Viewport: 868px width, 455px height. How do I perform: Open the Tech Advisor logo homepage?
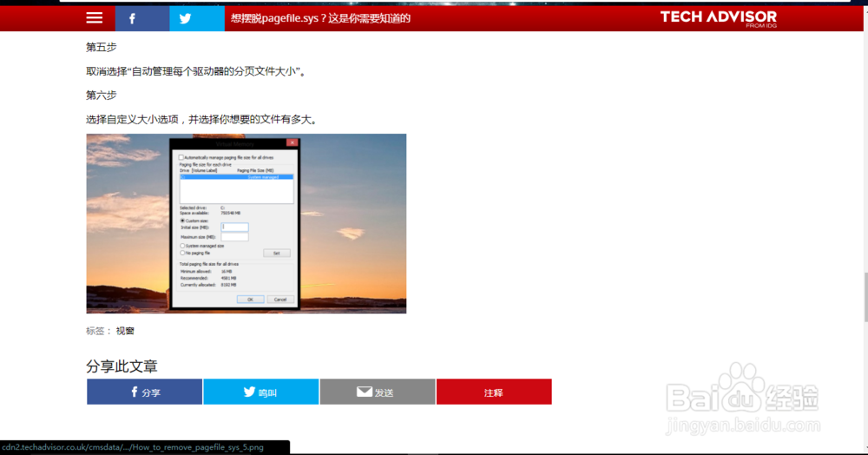[x=719, y=18]
